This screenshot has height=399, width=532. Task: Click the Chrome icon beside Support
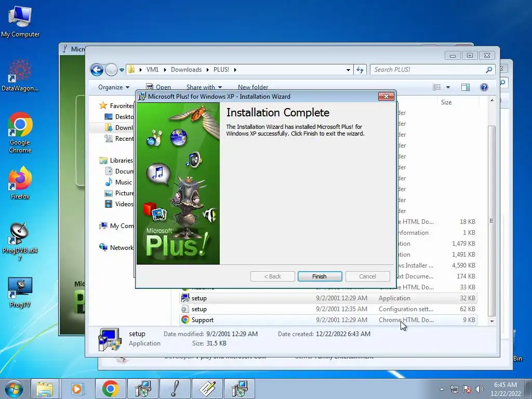(185, 320)
